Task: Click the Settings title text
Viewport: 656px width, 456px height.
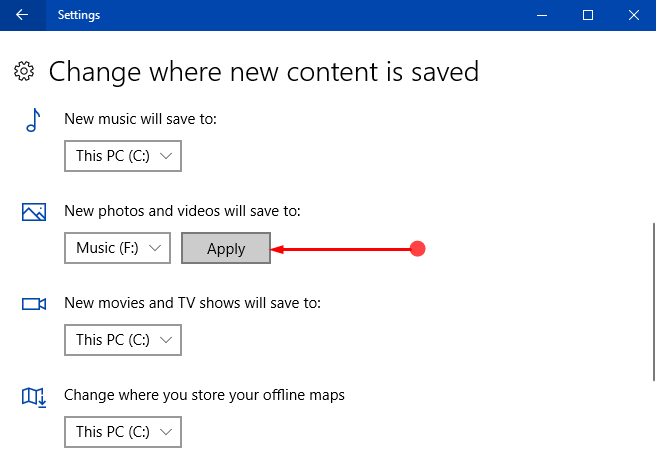Action: (79, 15)
